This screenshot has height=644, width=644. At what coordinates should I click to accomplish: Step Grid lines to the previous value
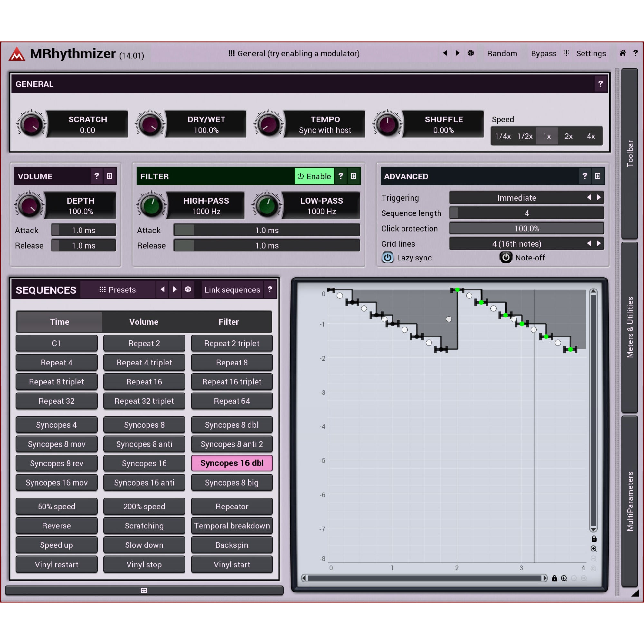[589, 243]
